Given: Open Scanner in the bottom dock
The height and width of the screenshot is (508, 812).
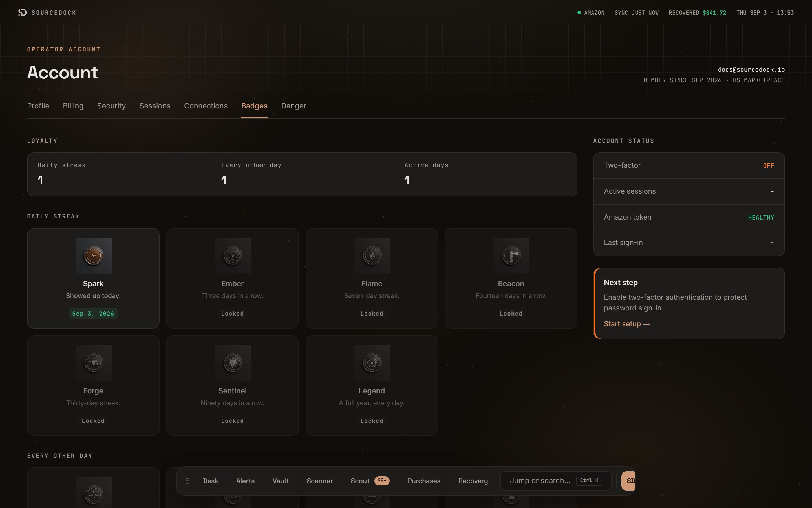Looking at the screenshot, I should [x=320, y=481].
